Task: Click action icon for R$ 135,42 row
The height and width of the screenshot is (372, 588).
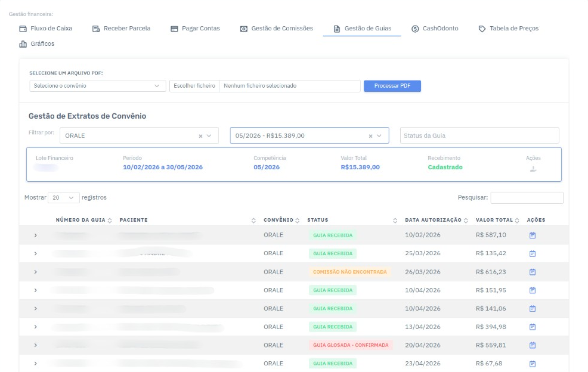Action: [533, 253]
